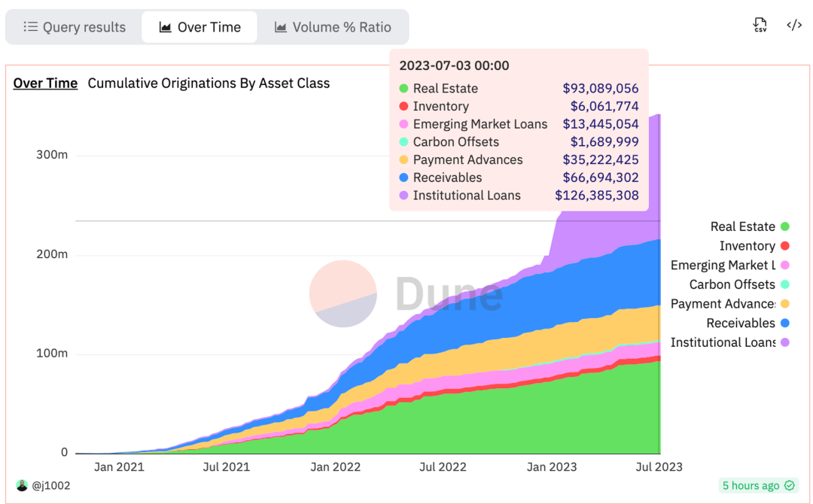Click the Jul 2022 x-axis label
The width and height of the screenshot is (813, 504).
(443, 466)
